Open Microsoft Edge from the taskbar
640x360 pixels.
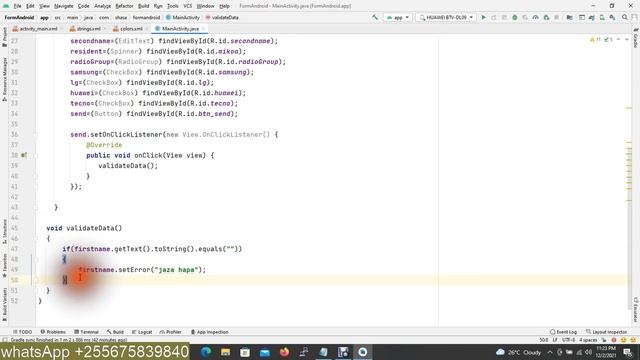pyautogui.click(x=206, y=352)
